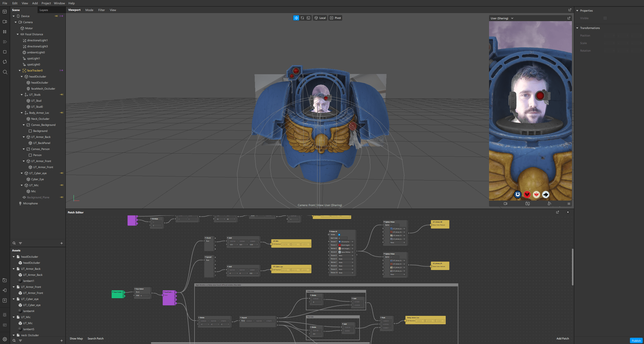Collapse the Focal Distance tree node
Viewport: 644px width, 344px height.
18,34
